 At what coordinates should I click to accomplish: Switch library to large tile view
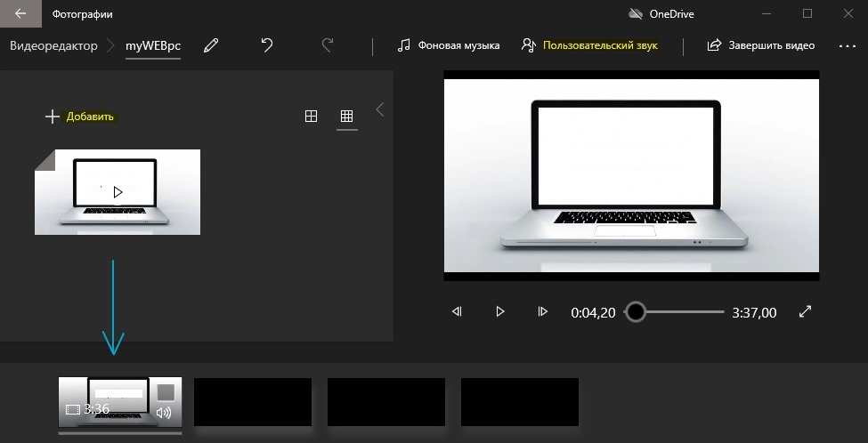point(311,117)
